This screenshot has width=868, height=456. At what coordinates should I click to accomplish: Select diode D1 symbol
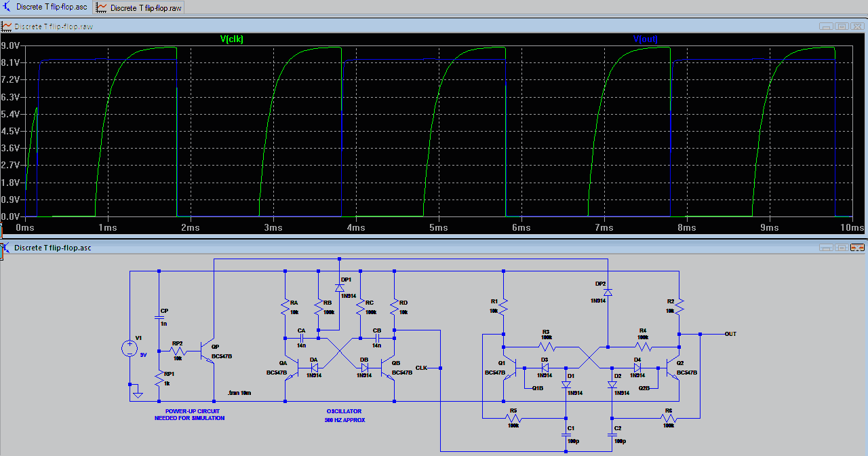coord(566,384)
